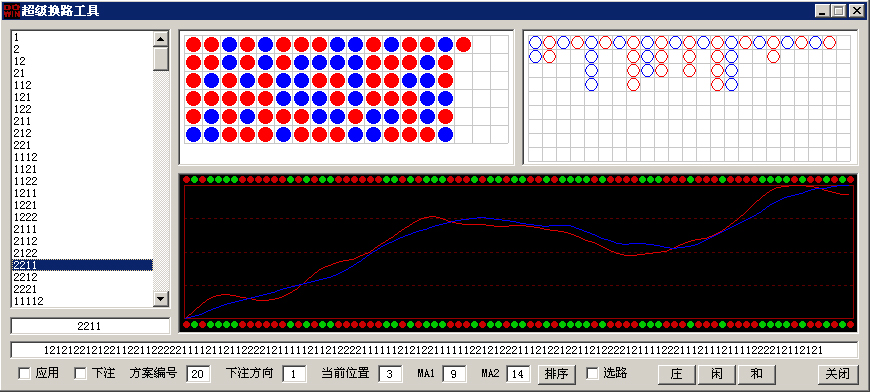Choose the 1222 entry in the list

(x=82, y=217)
